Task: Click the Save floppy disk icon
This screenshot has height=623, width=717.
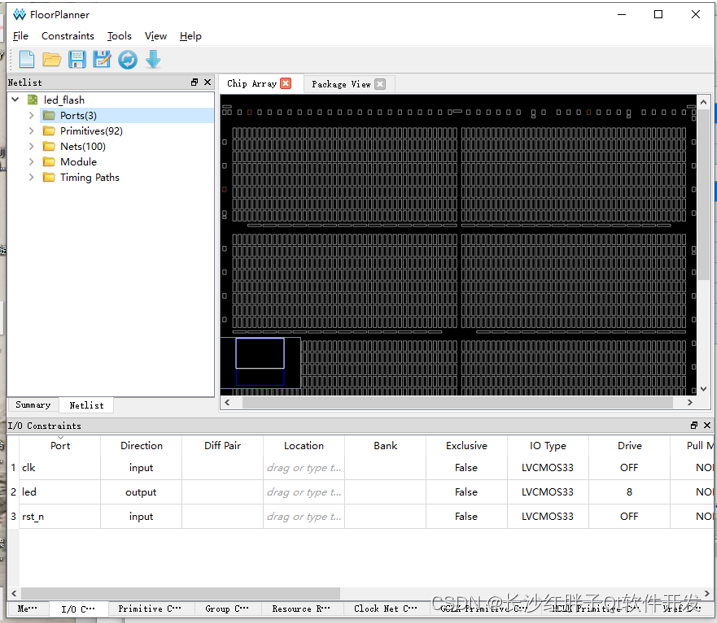Action: [77, 59]
